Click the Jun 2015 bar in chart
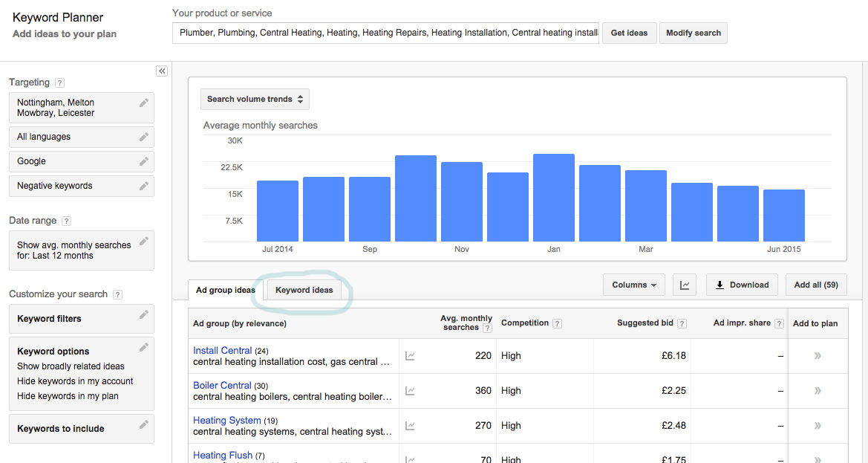Image resolution: width=868 pixels, height=463 pixels. 784,216
